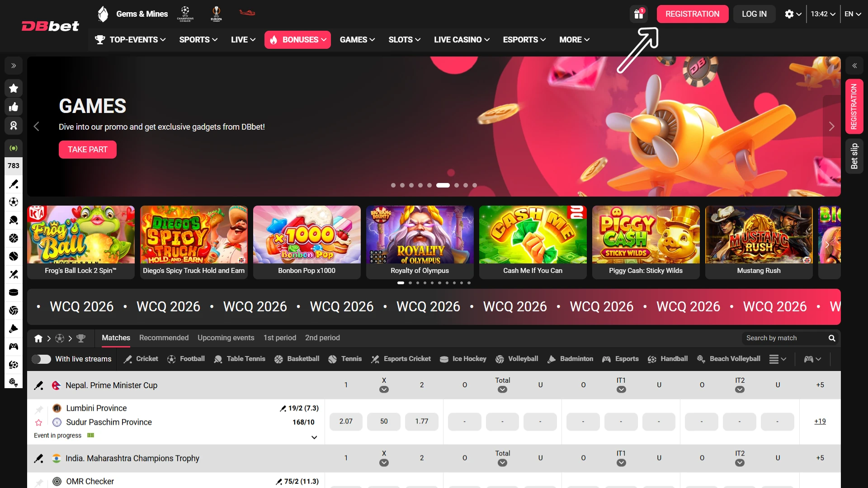Select badminton shuttlecock icon in sidebar
The height and width of the screenshot is (488, 868).
pyautogui.click(x=14, y=328)
